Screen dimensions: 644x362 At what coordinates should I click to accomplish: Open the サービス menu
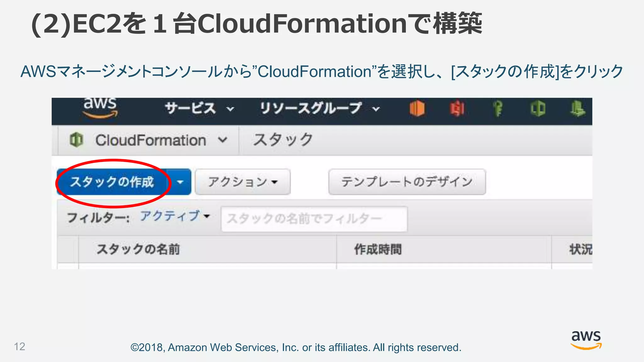point(200,108)
